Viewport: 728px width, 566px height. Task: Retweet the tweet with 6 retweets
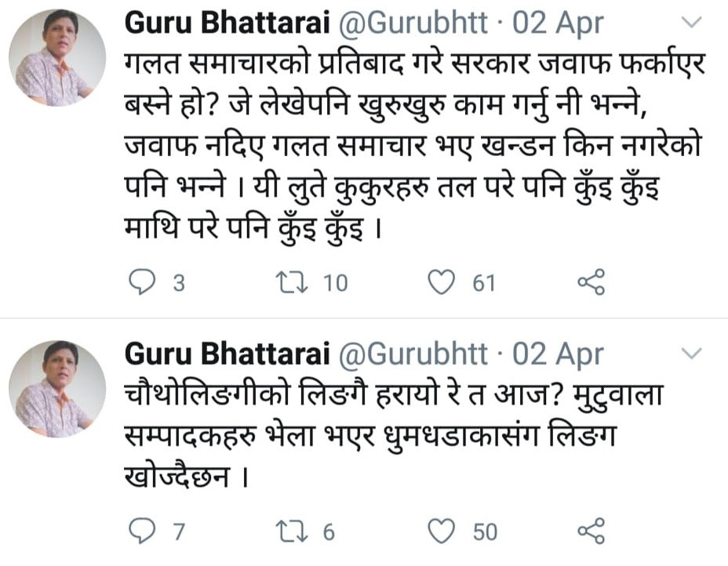(294, 532)
